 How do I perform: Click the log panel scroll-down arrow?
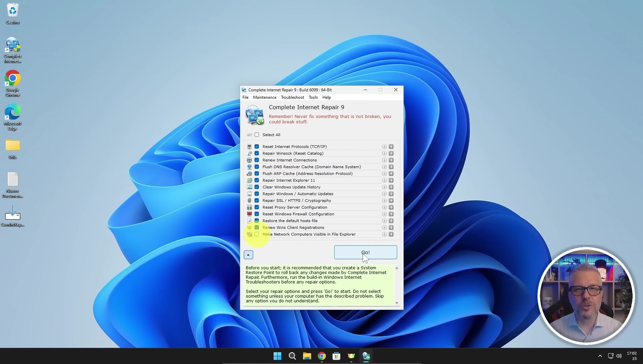pyautogui.click(x=397, y=303)
